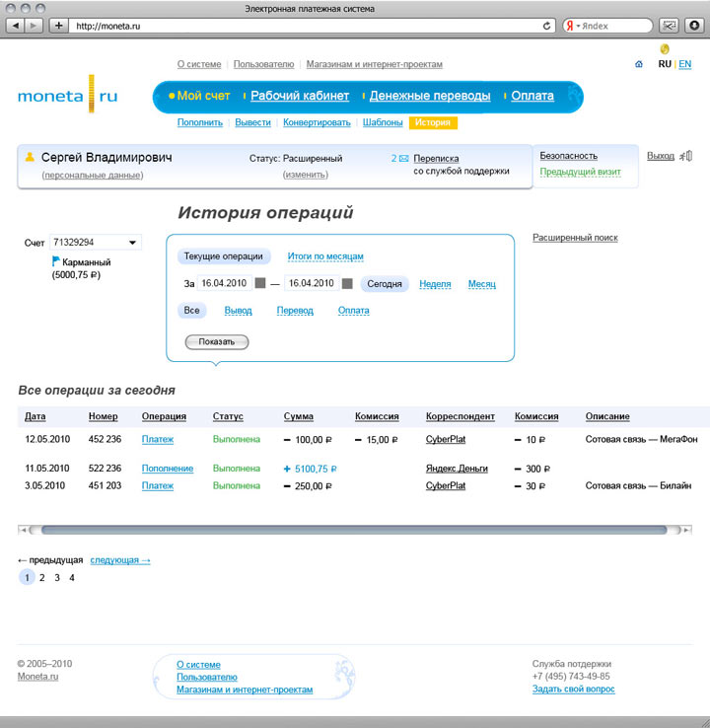Click the envelope messages icon
Screen dimensions: 710x728
click(x=403, y=158)
